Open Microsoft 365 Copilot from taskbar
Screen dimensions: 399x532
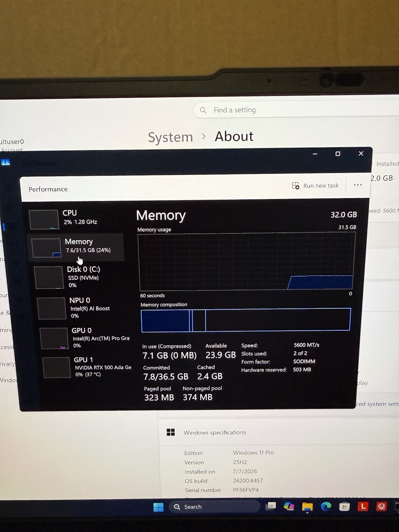[289, 506]
